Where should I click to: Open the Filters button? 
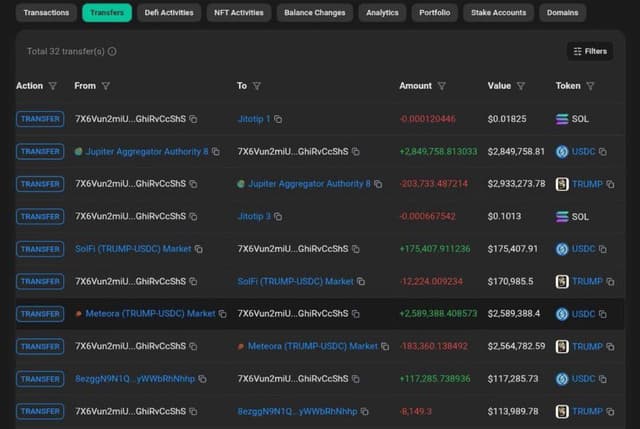click(590, 51)
